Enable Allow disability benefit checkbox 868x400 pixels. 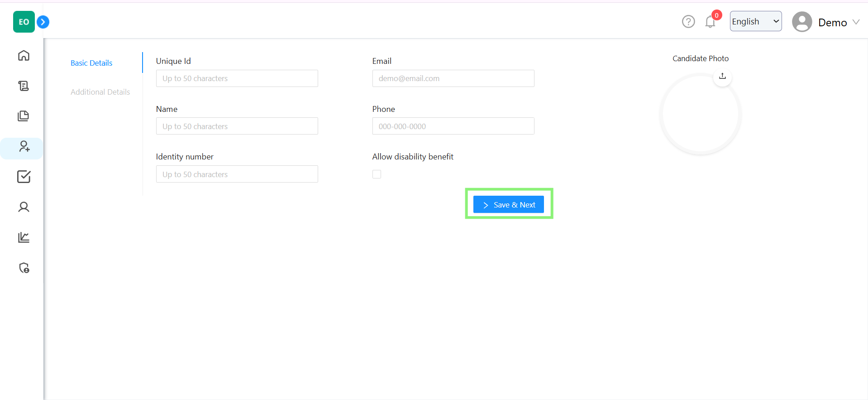[377, 174]
